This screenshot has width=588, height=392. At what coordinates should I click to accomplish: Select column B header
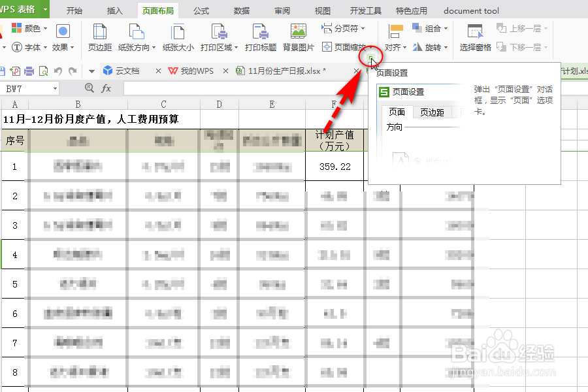(x=78, y=104)
